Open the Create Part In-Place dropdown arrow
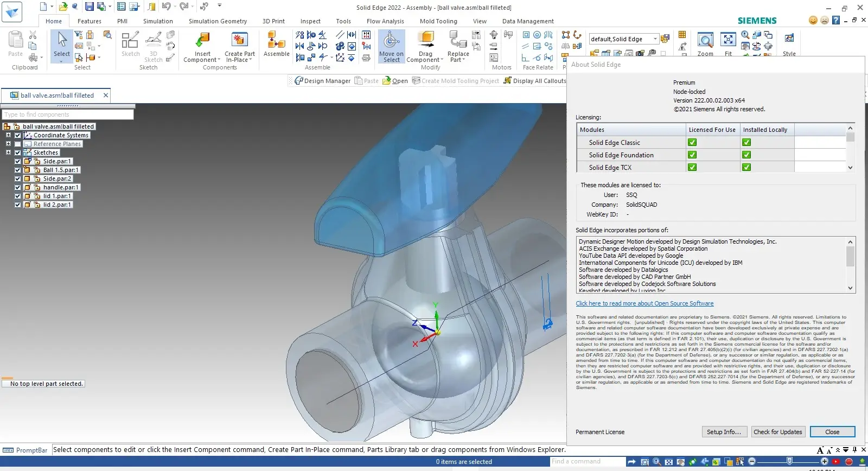Image resolution: width=868 pixels, height=471 pixels. [251, 60]
